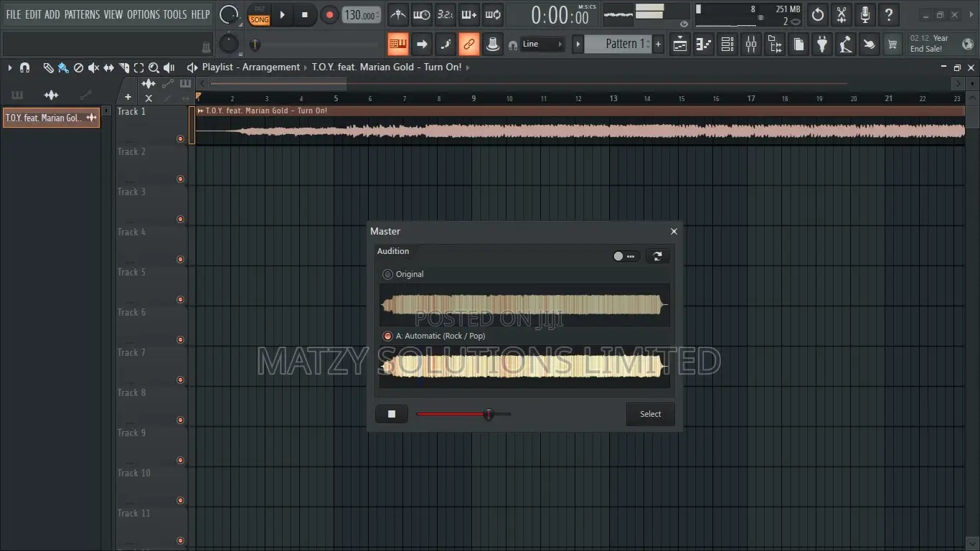Open the audio editor scissors icon
The image size is (980, 551).
[x=842, y=14]
